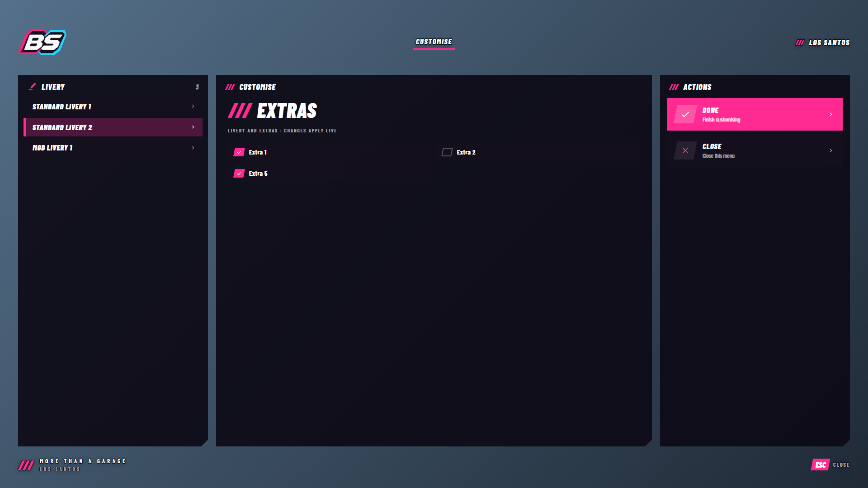Click the Extra 2 label text
This screenshot has width=868, height=488.
pos(466,152)
